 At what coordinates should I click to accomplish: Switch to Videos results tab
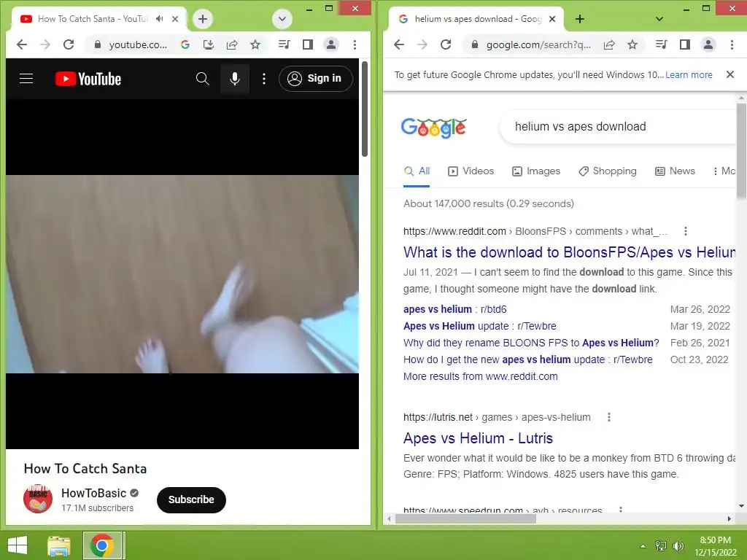click(471, 171)
